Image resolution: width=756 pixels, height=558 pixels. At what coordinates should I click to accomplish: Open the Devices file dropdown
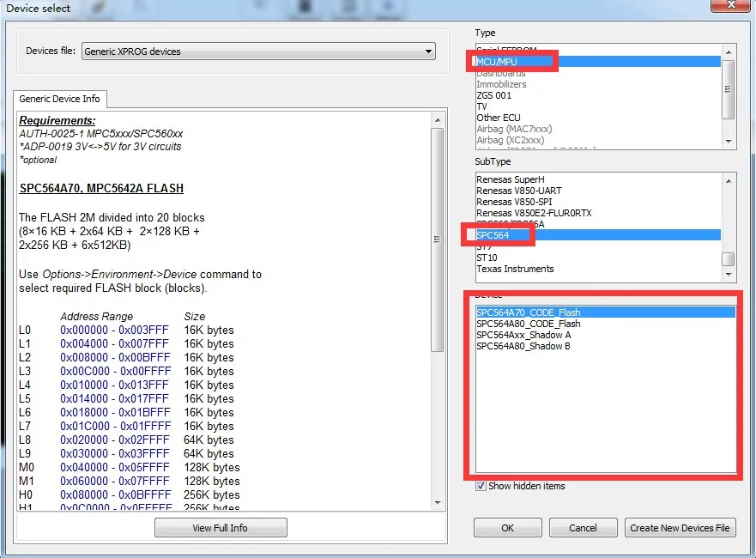pyautogui.click(x=258, y=52)
